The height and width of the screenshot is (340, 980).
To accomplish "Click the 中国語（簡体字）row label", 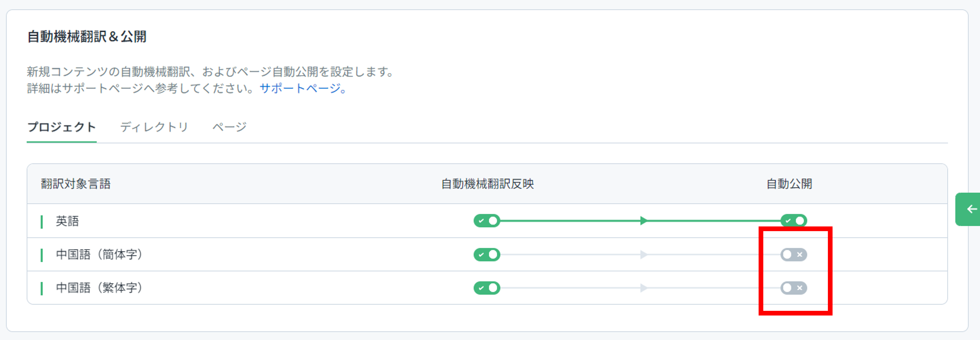I will pos(99,254).
